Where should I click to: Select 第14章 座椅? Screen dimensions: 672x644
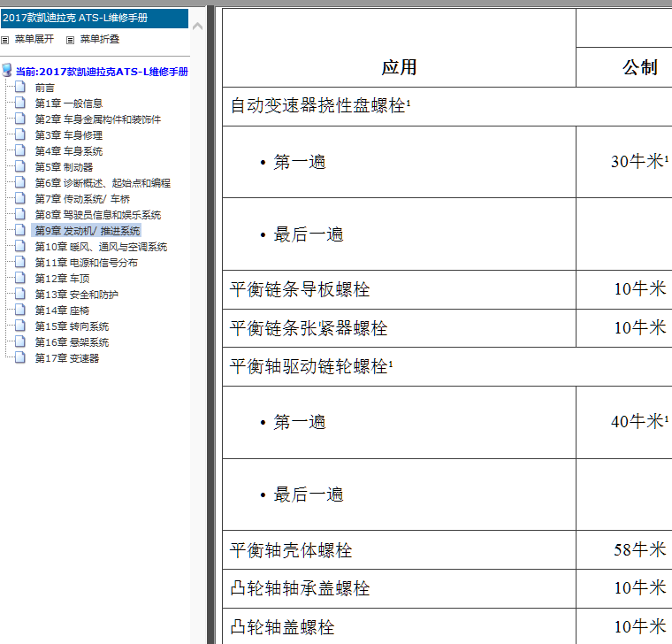coord(62,310)
